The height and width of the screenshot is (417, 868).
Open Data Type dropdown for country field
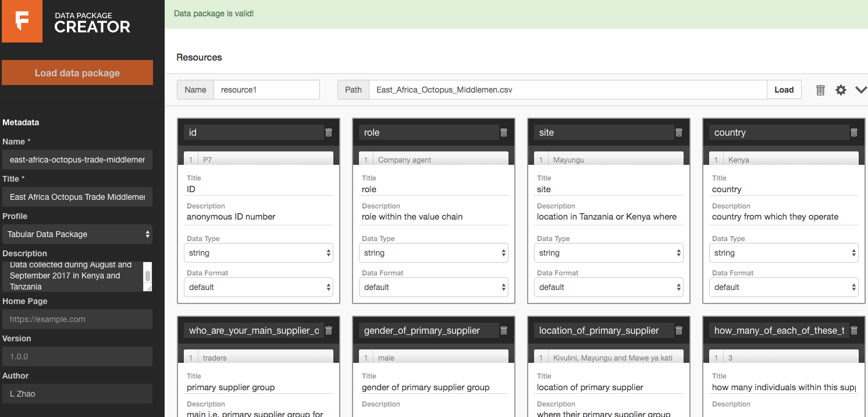pos(784,253)
